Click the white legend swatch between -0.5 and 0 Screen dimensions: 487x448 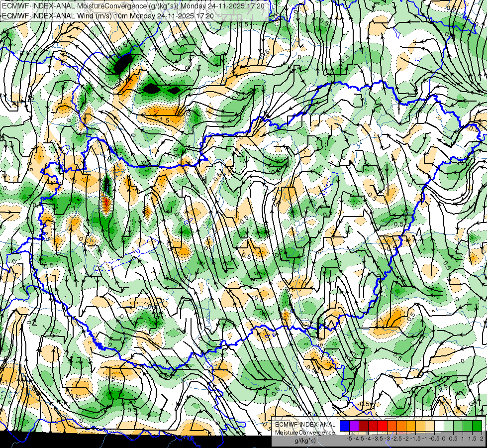coord(439,426)
